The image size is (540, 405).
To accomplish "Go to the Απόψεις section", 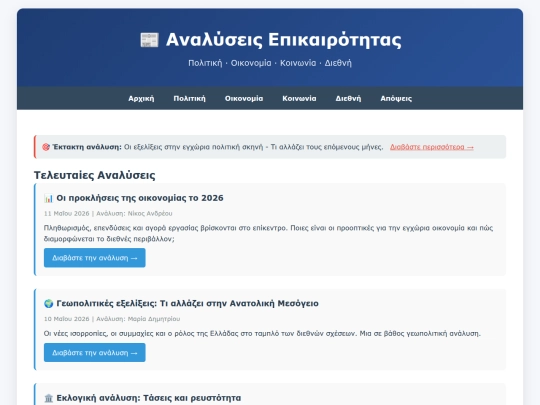I will [396, 98].
